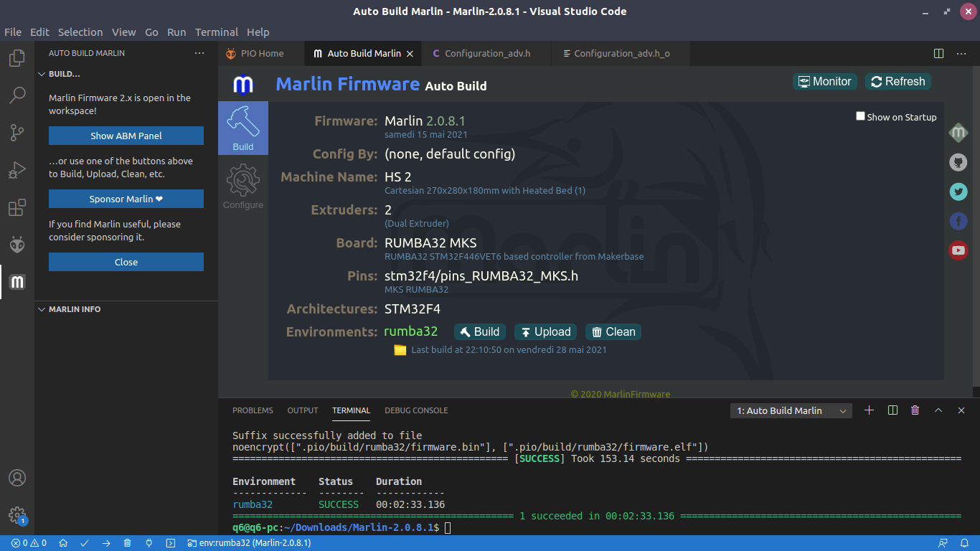This screenshot has width=980, height=551.
Task: Open the Explorer view in the activity bar
Action: pos(17,58)
